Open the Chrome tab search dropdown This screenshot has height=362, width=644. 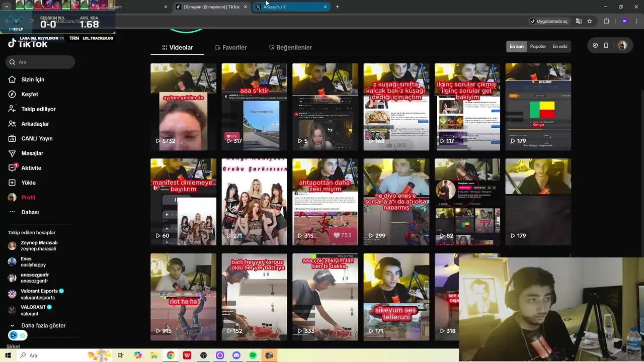pos(7,7)
